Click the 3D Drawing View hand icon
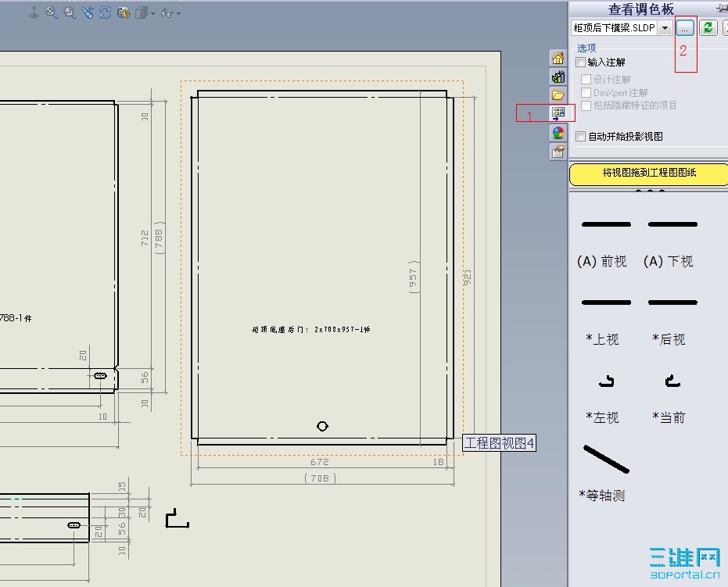 point(123,13)
